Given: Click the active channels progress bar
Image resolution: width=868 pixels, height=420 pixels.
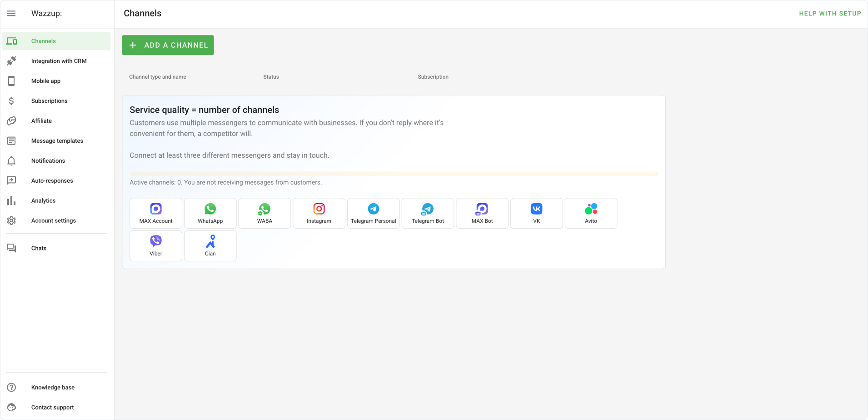Looking at the screenshot, I should pos(394,174).
